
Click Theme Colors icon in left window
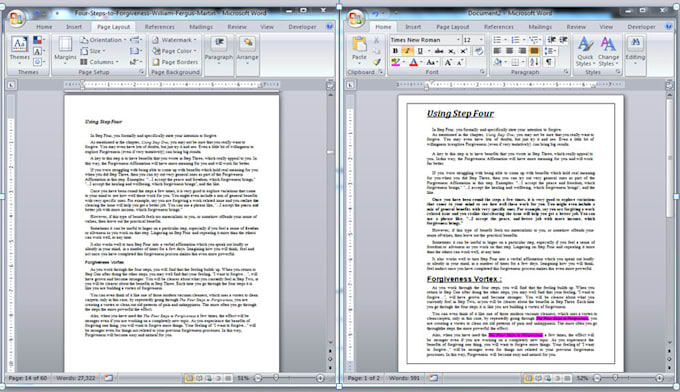37,40
